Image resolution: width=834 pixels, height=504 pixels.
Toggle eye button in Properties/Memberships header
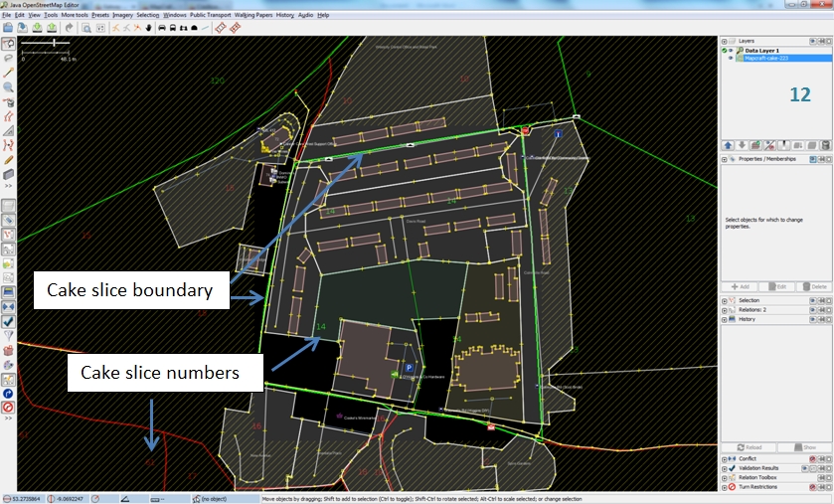[813, 159]
